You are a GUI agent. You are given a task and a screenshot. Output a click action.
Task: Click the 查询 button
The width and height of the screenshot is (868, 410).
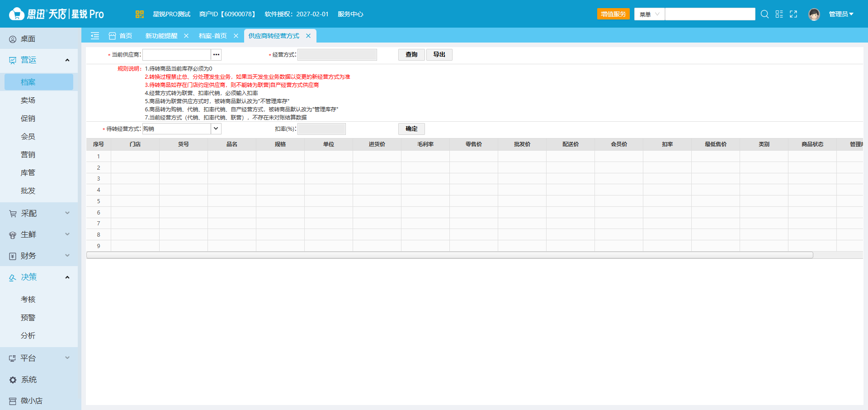(411, 54)
